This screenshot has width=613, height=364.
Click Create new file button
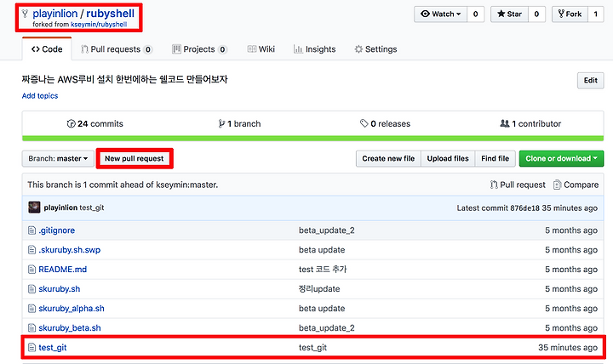pos(388,158)
